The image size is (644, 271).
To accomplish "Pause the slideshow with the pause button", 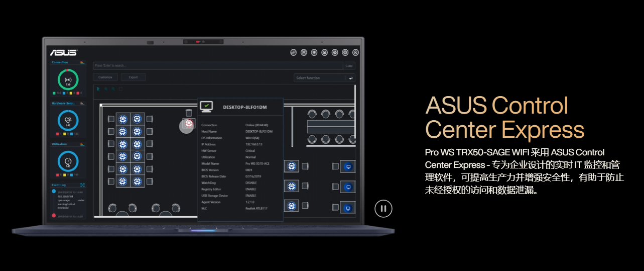I will tap(383, 208).
